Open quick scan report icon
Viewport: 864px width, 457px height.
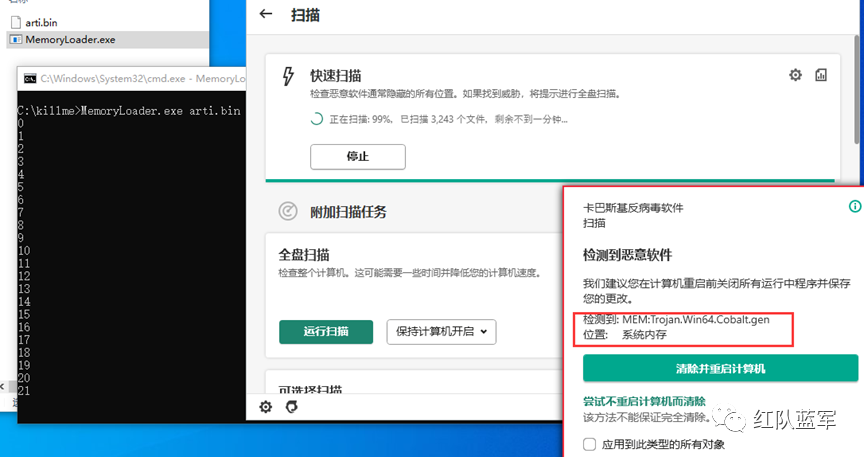click(821, 75)
